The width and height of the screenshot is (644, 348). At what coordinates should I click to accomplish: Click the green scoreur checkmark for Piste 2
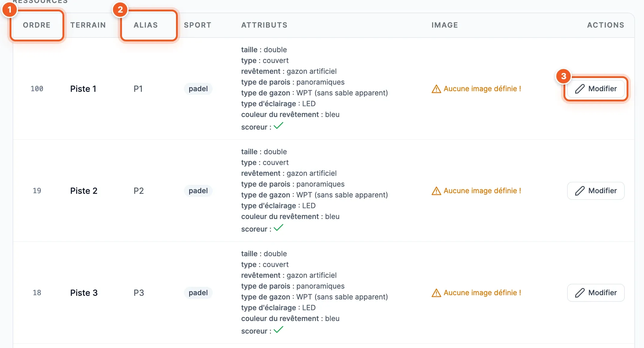pyautogui.click(x=278, y=228)
